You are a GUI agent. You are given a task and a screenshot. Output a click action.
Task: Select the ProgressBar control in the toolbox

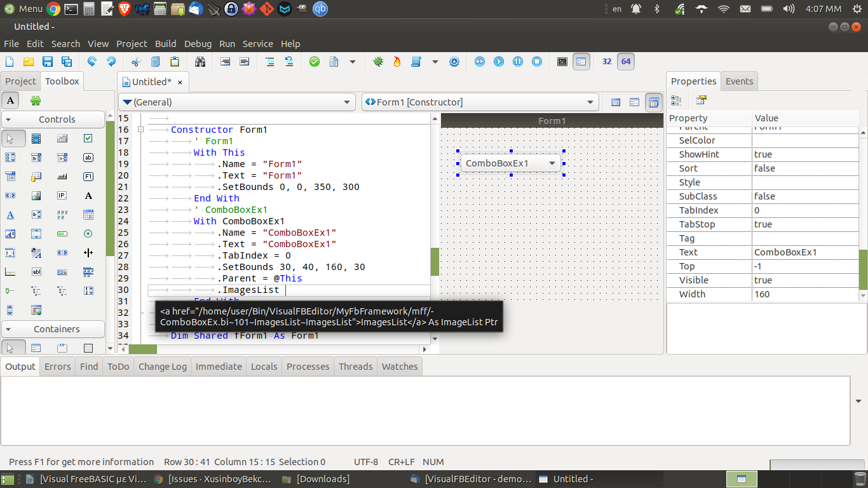point(62,234)
